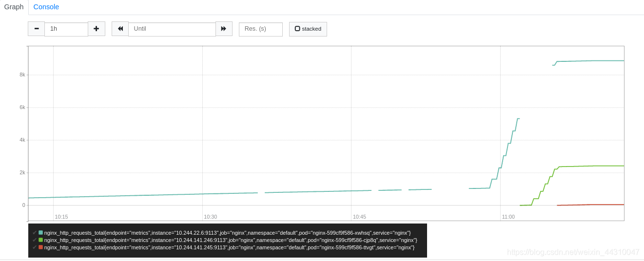Viewport: 644px width, 261px height.
Task: Click the green swatch for instance 10.244.141.246
Action: tap(41, 240)
